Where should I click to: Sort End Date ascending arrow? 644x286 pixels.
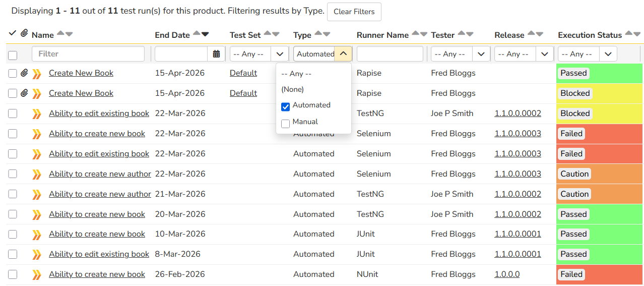tap(197, 34)
